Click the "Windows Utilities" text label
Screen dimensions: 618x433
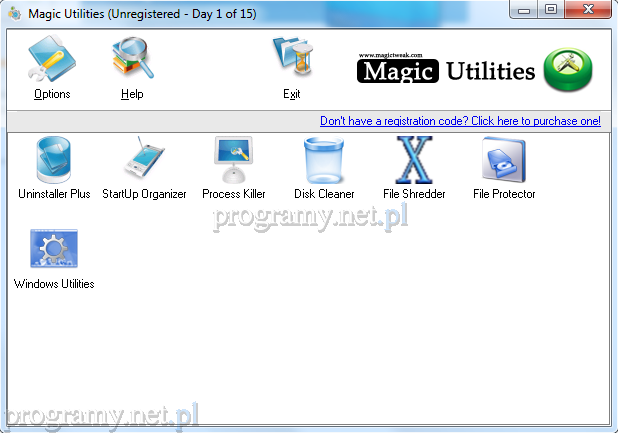click(54, 284)
